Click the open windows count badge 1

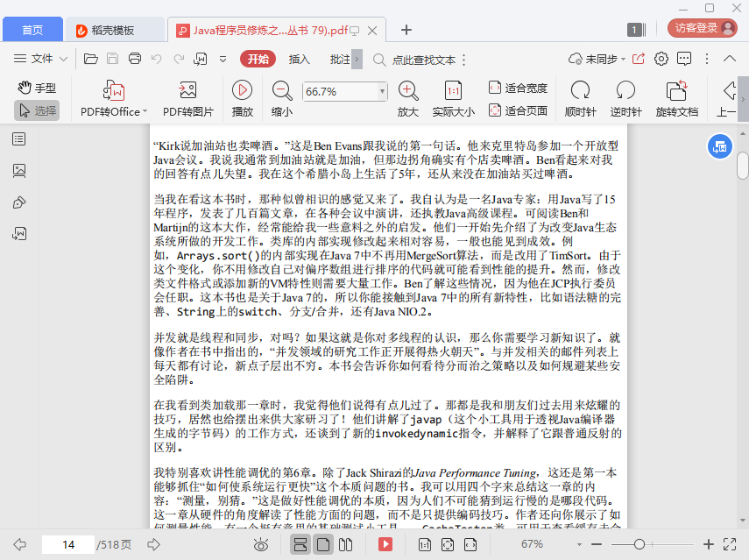pyautogui.click(x=636, y=30)
